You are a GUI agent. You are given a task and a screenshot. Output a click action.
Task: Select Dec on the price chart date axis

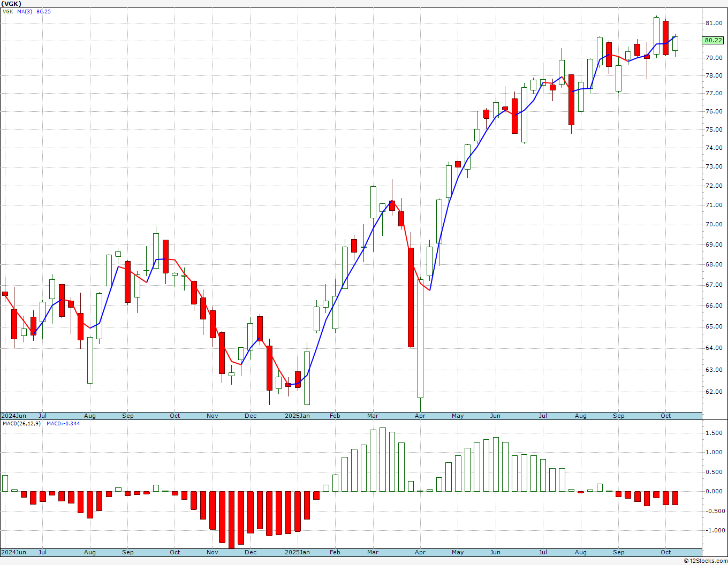point(251,416)
